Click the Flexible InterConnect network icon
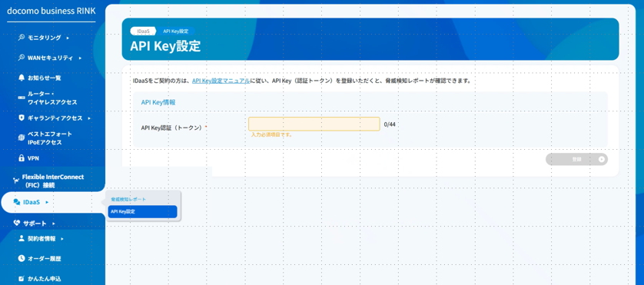Image resolution: width=644 pixels, height=285 pixels. click(16, 180)
